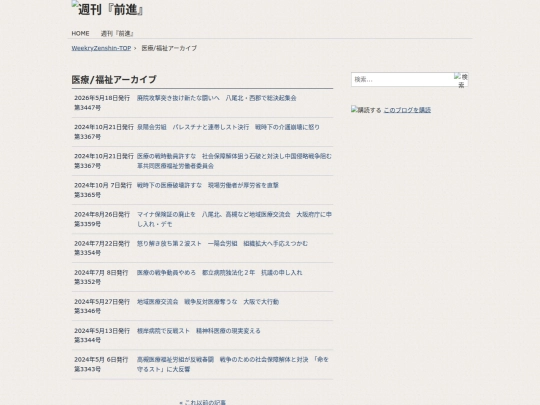Viewport: 540px width, 405px height.
Task: Open the マイナ保険証の廃止を article link
Action: pyautogui.click(x=234, y=219)
